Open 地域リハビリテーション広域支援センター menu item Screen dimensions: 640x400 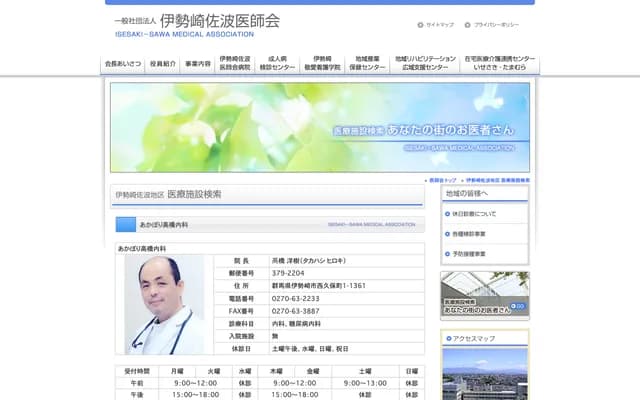(425, 63)
